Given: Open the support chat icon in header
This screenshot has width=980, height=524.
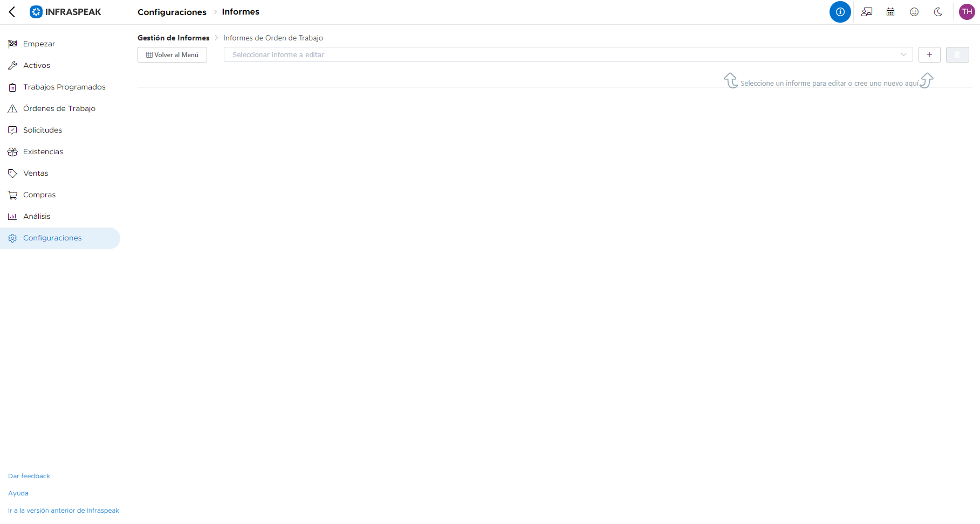Looking at the screenshot, I should (x=867, y=12).
